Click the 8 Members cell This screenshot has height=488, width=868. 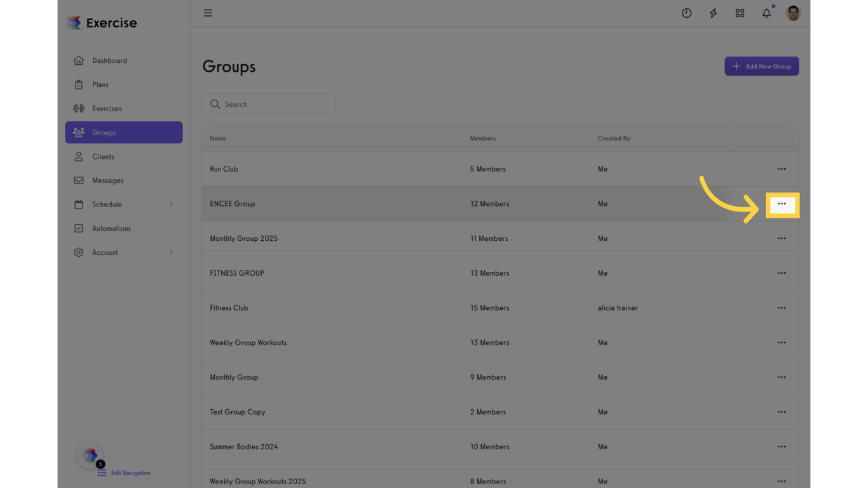pyautogui.click(x=488, y=482)
